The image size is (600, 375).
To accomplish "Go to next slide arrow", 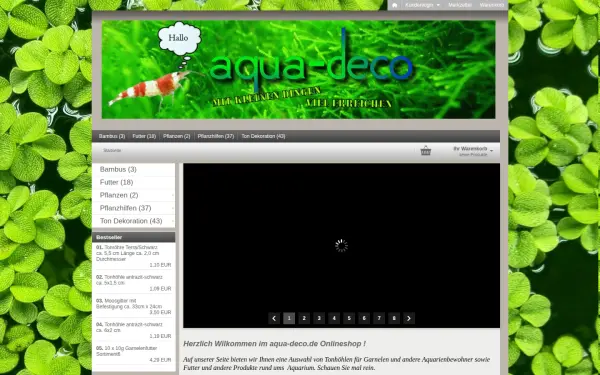I will (x=409, y=318).
